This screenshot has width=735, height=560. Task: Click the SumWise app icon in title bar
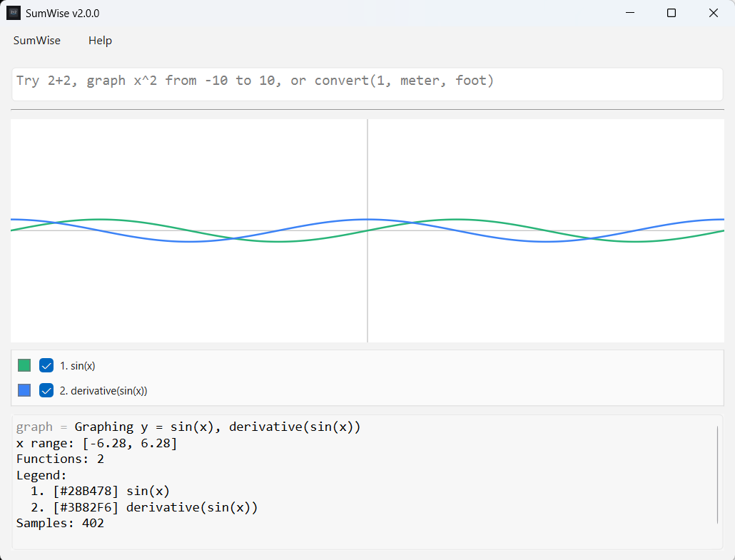click(13, 13)
